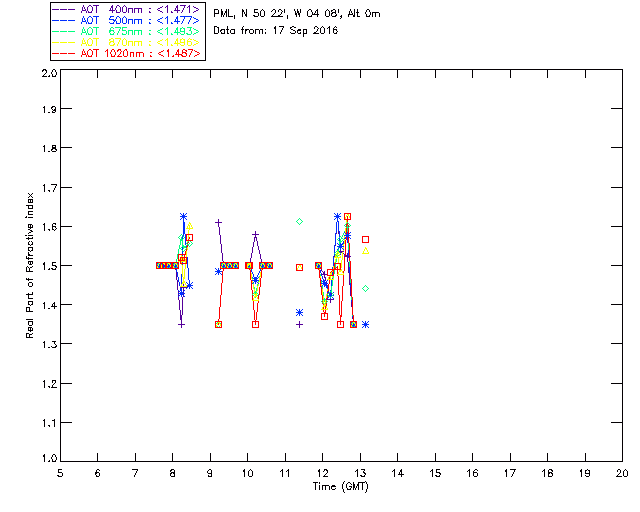Click the AOT 1020nm legend entry
This screenshot has width=640, height=512.
(126, 53)
